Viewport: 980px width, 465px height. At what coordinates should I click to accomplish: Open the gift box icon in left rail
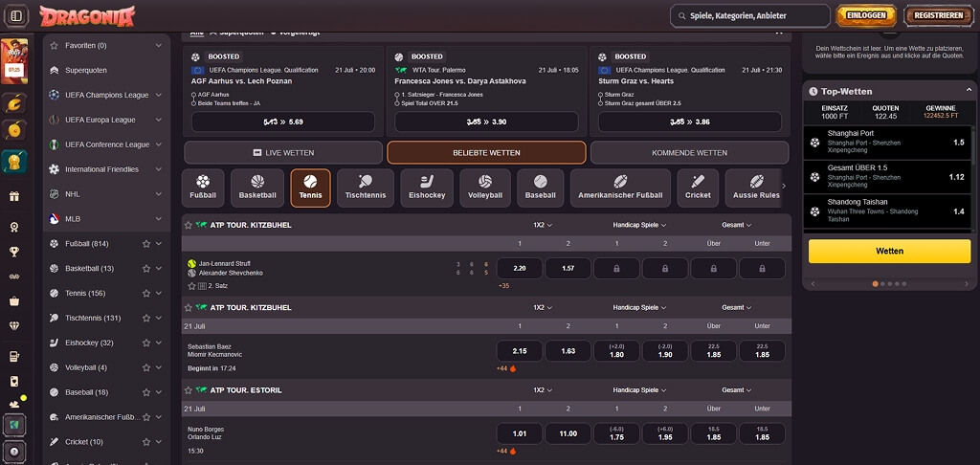(13, 196)
